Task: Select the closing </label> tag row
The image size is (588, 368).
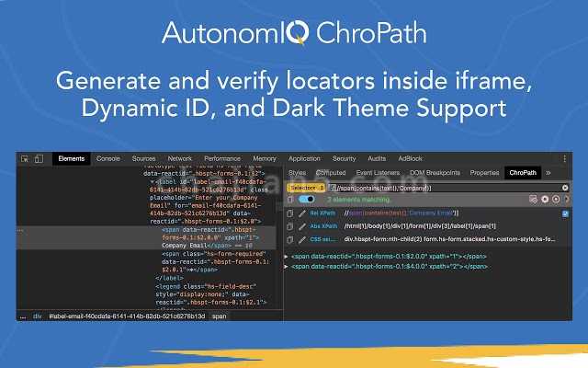Action: (x=169, y=278)
